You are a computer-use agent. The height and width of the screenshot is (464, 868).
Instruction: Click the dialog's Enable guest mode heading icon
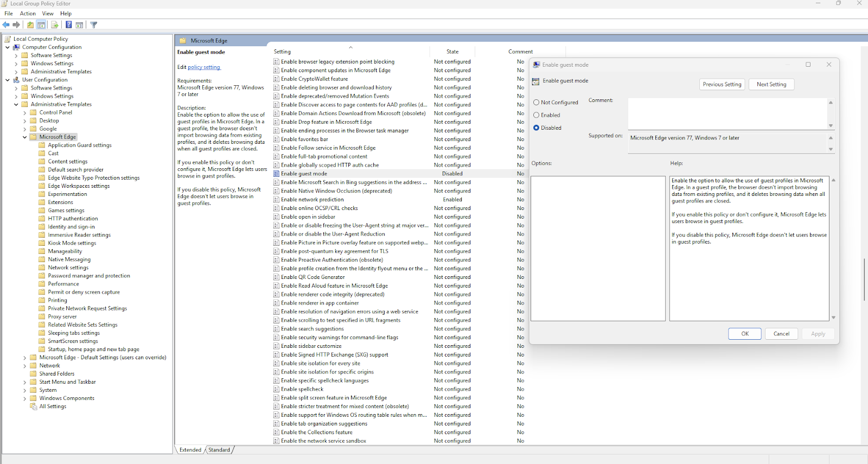[x=536, y=81]
